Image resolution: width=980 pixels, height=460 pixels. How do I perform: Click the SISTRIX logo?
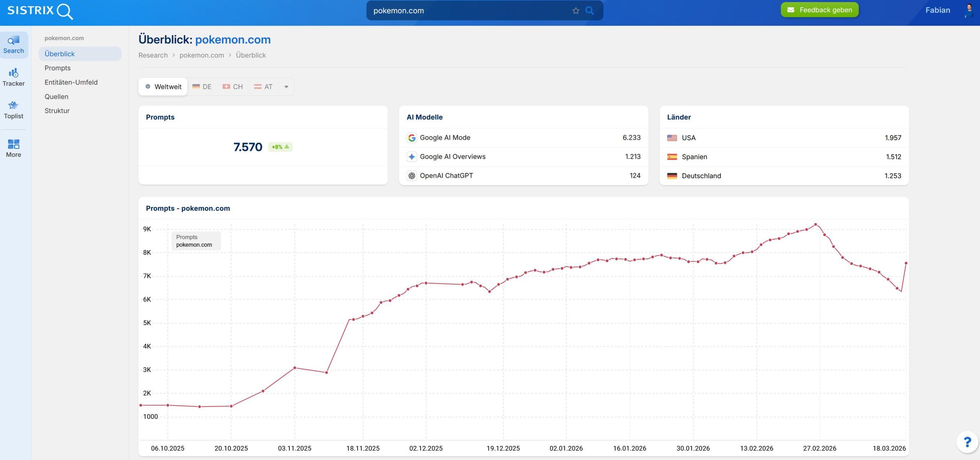click(40, 11)
